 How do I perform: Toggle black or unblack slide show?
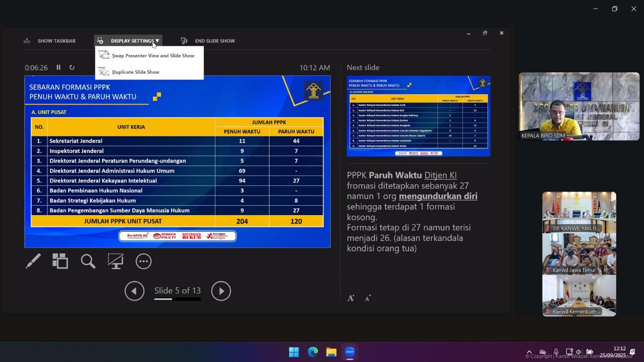tap(116, 261)
